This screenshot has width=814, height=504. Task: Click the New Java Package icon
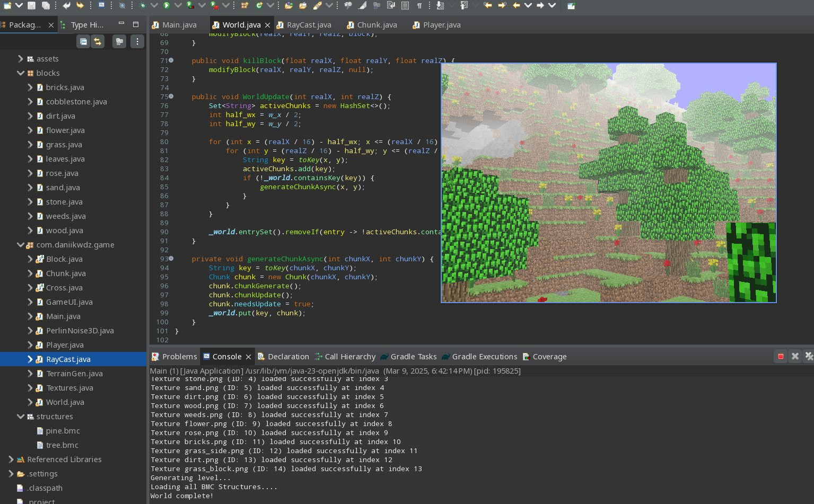tap(244, 5)
